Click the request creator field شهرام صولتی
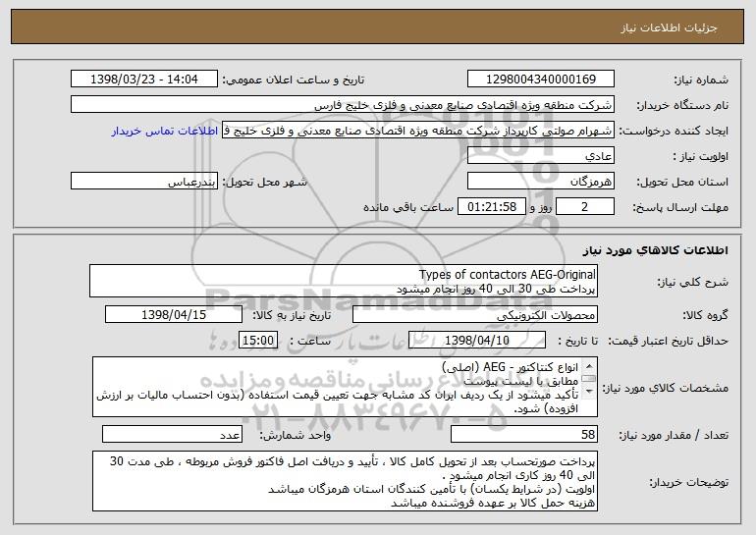The width and height of the screenshot is (756, 535). pos(418,130)
